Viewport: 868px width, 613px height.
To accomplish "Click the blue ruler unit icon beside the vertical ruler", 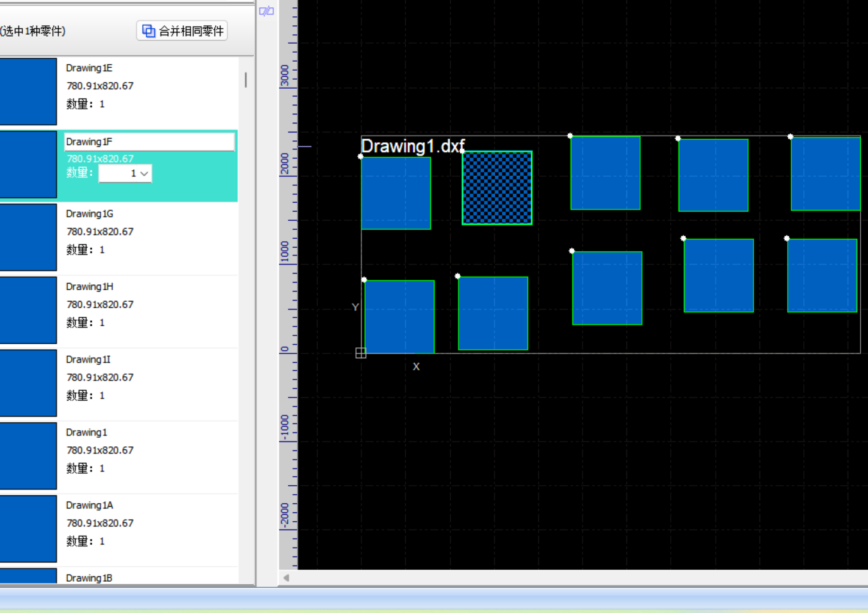I will pyautogui.click(x=266, y=11).
